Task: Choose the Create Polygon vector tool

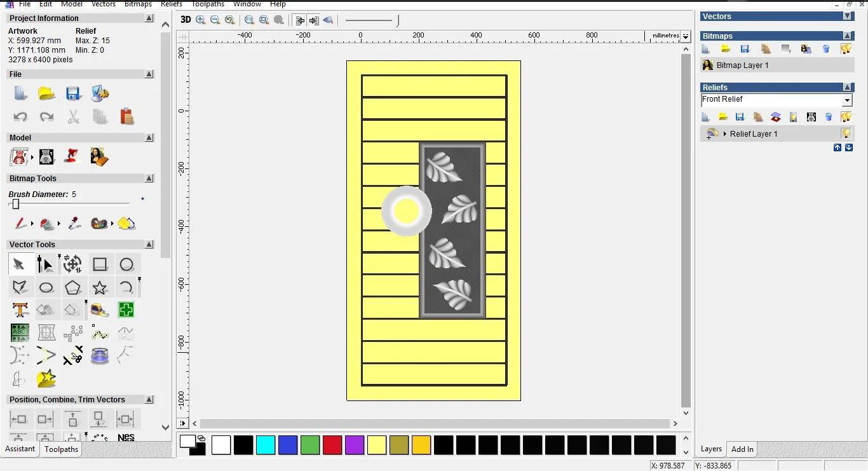Action: click(x=73, y=288)
